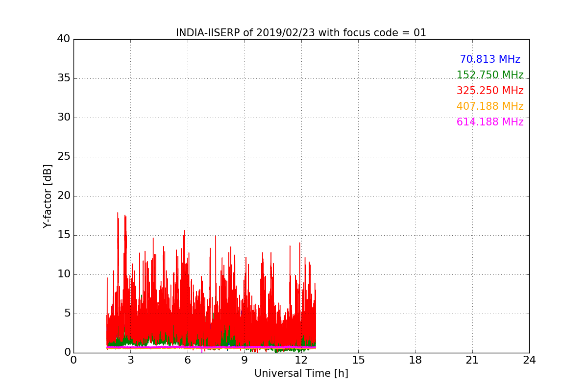Click the y-axis tick label 25
Screen dimensions: 588x392
click(64, 157)
